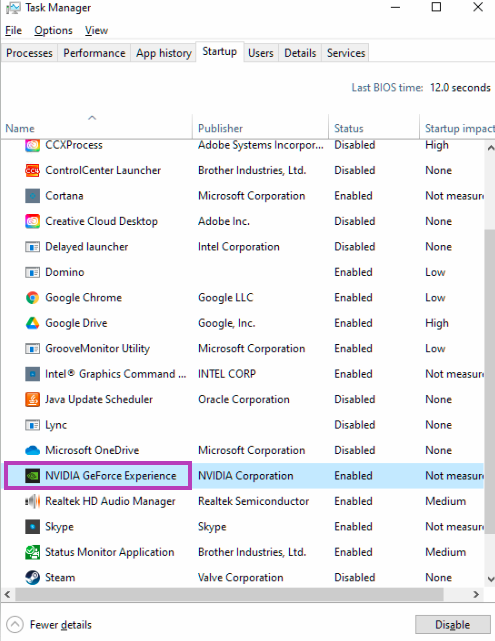The height and width of the screenshot is (641, 495).
Task: Switch to the Performance tab
Action: (x=94, y=53)
